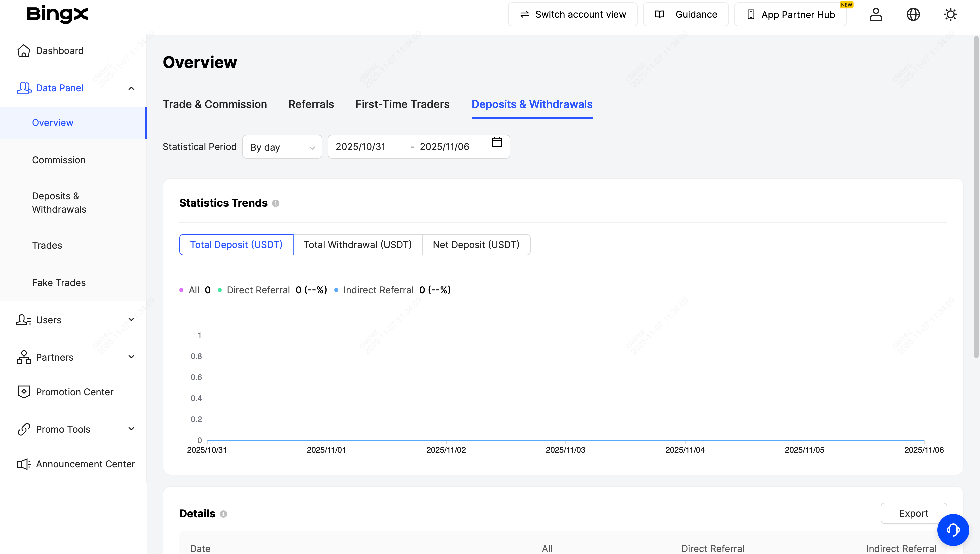Click the 2025/10/31 start date field
This screenshot has height=554, width=980.
coord(360,147)
